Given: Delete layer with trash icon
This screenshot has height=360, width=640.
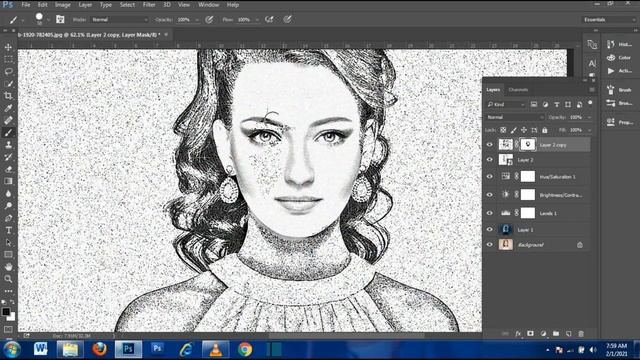Looking at the screenshot, I should click(x=581, y=333).
